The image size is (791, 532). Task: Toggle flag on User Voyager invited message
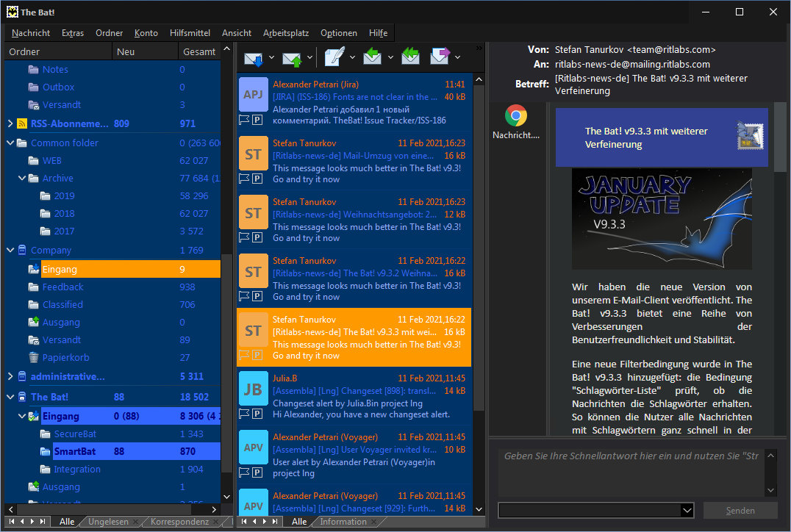click(x=244, y=473)
